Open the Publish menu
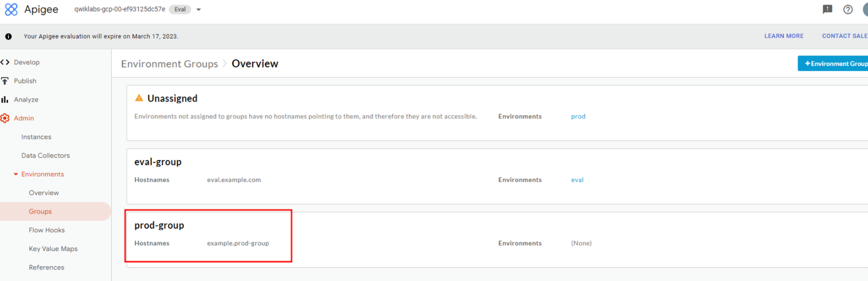 tap(25, 81)
